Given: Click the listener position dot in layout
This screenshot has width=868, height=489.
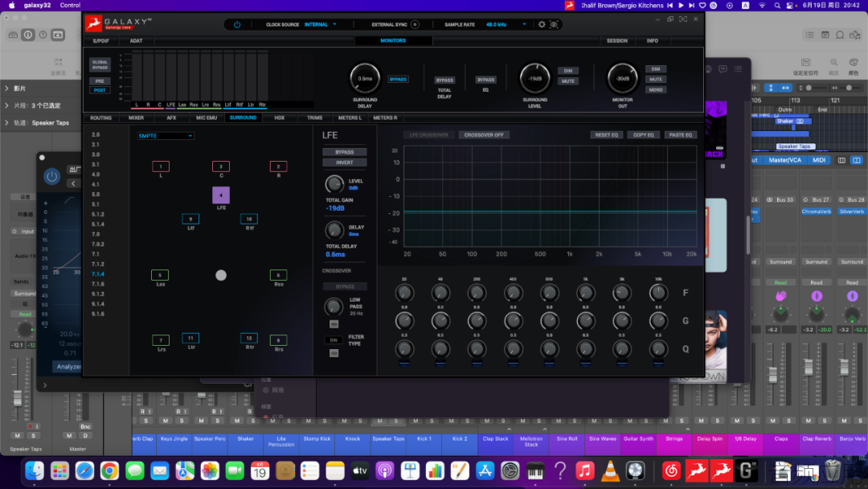Looking at the screenshot, I should (221, 275).
